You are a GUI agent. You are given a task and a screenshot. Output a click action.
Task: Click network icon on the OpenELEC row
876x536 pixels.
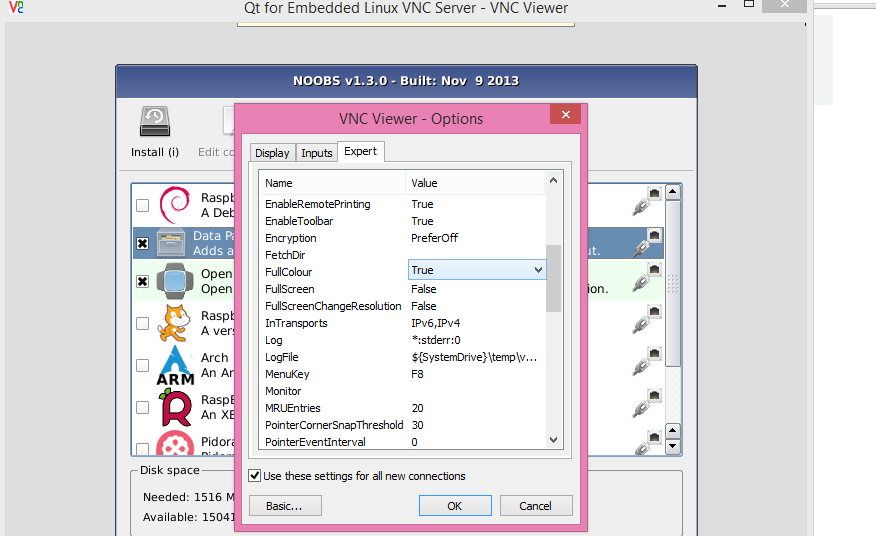click(648, 278)
